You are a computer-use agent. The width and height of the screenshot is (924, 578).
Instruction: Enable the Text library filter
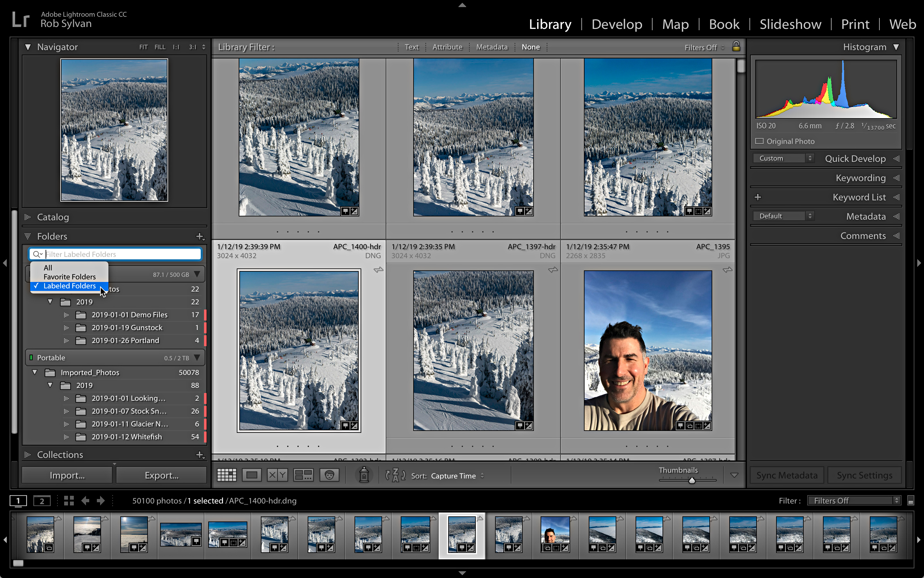click(x=412, y=47)
